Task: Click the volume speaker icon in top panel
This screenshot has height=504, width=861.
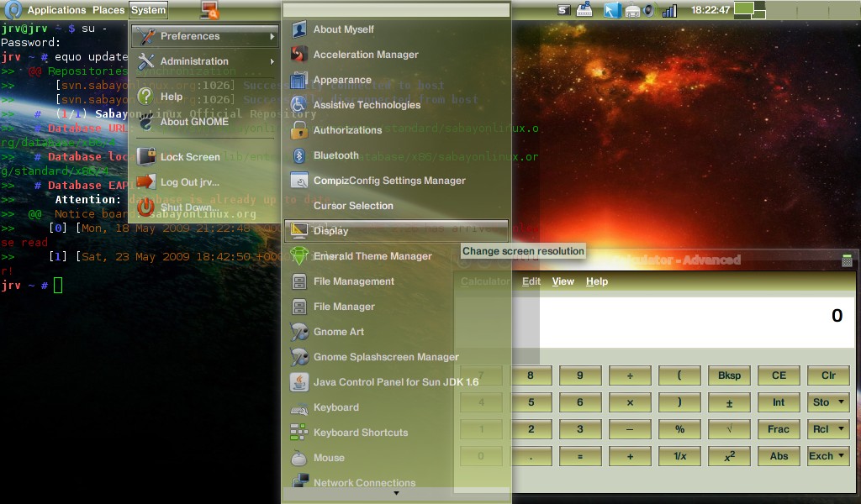Action: pos(650,10)
